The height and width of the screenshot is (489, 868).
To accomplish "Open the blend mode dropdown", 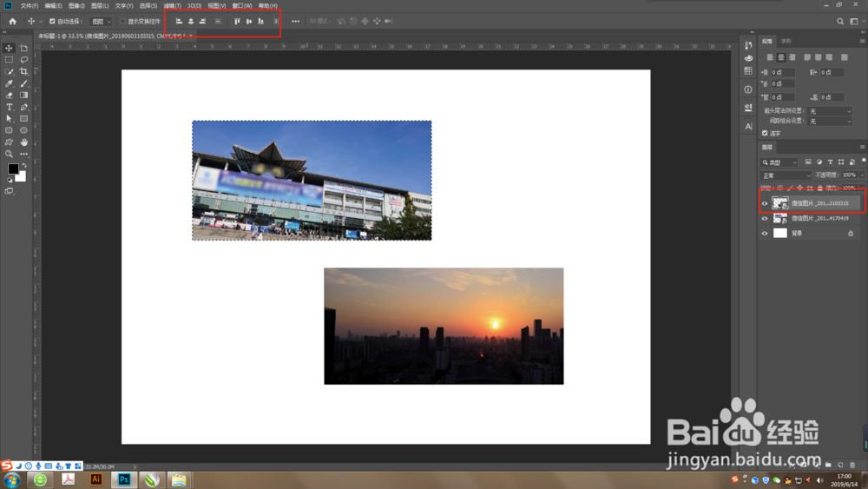I will click(786, 175).
